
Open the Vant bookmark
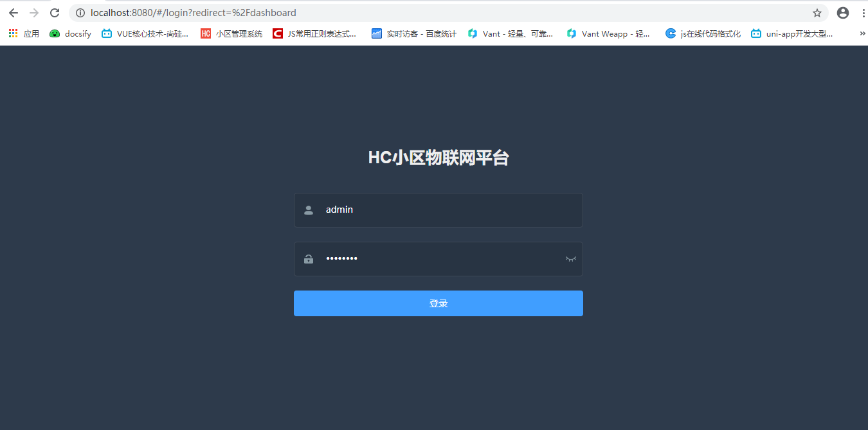pos(511,33)
